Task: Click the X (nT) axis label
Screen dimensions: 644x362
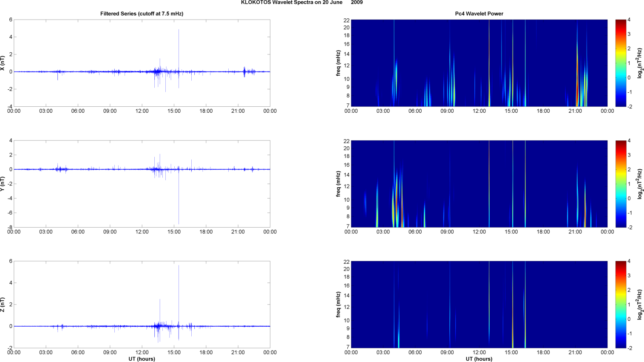Action: click(x=3, y=63)
